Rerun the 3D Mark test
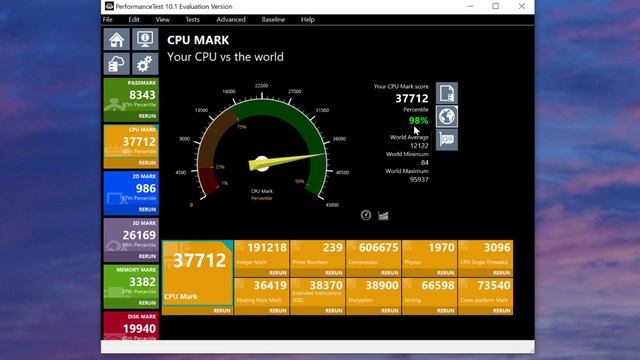The width and height of the screenshot is (640, 360). pyautogui.click(x=147, y=256)
